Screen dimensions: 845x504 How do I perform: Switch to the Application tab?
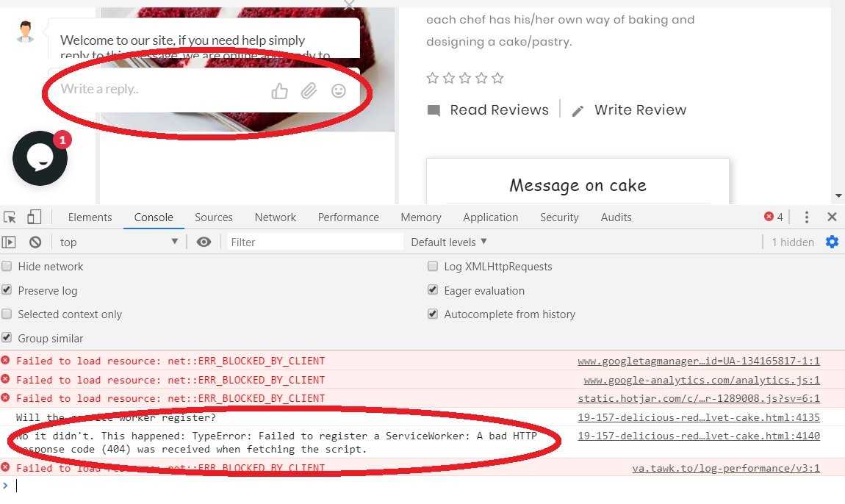[490, 217]
